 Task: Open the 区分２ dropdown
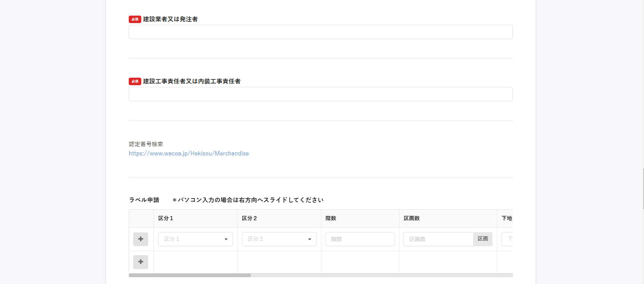[x=279, y=239]
